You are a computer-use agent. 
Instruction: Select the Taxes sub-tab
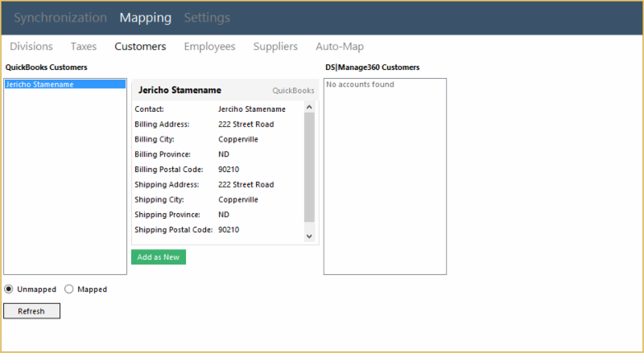pos(84,47)
